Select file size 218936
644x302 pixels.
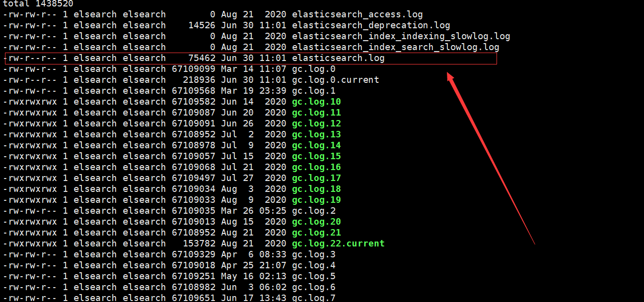pyautogui.click(x=199, y=80)
